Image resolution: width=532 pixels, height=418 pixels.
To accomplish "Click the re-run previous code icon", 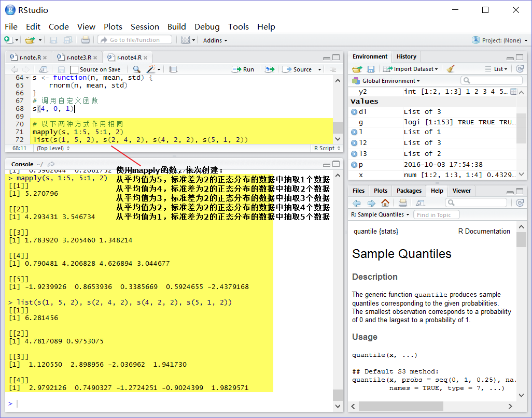I will [270, 69].
